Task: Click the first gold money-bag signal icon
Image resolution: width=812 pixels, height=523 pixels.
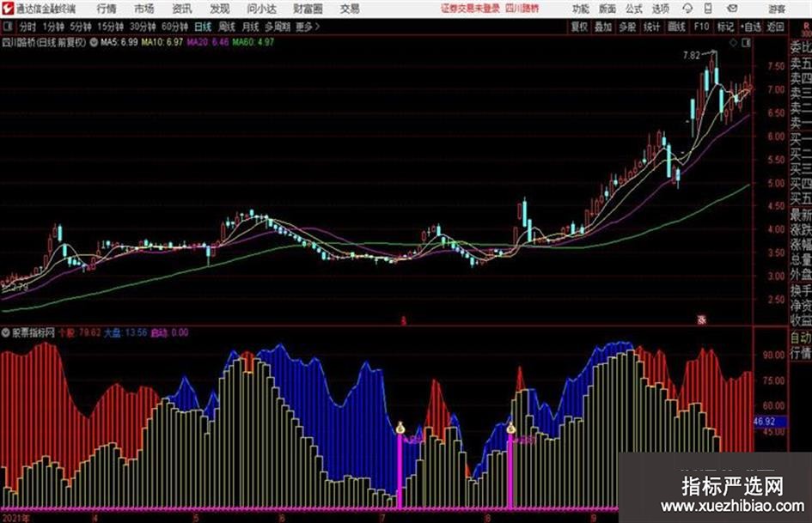Action: tap(400, 428)
